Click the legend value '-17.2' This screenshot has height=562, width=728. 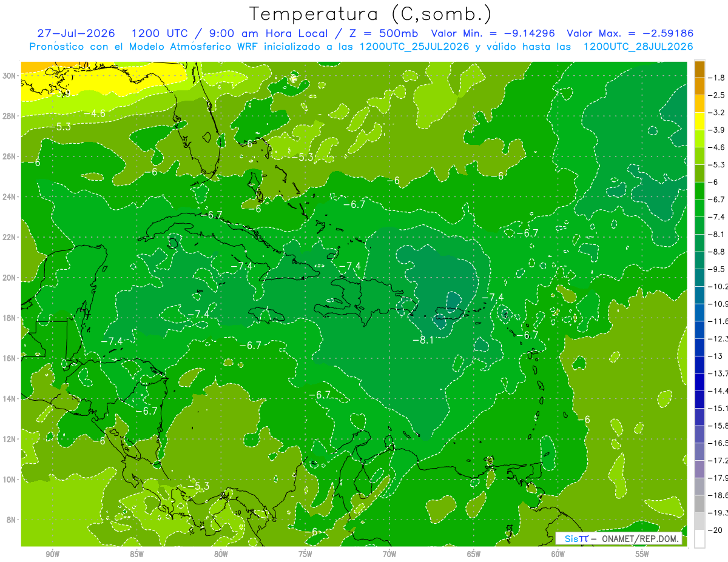(718, 460)
